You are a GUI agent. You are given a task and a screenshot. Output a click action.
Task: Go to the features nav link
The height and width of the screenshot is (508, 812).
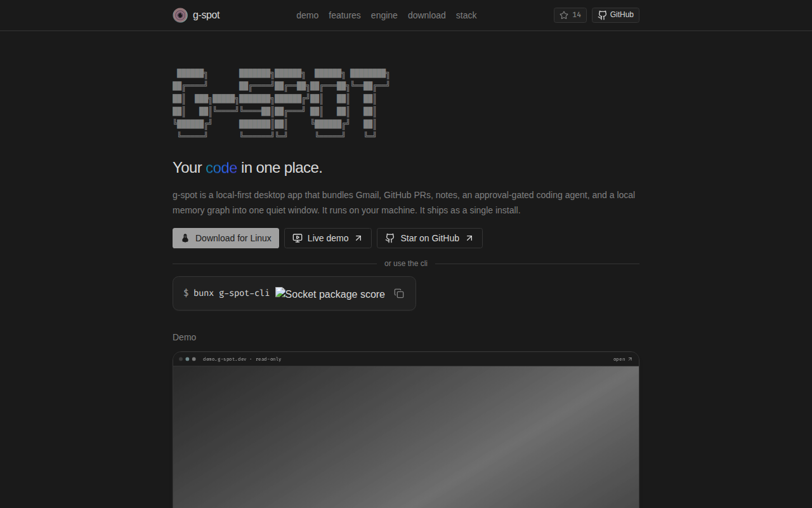coord(344,15)
